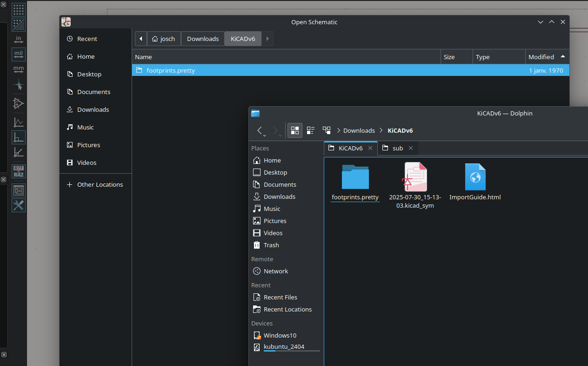588x366 pixels.
Task: Switch Dolphin to Icons view mode
Action: click(x=294, y=130)
